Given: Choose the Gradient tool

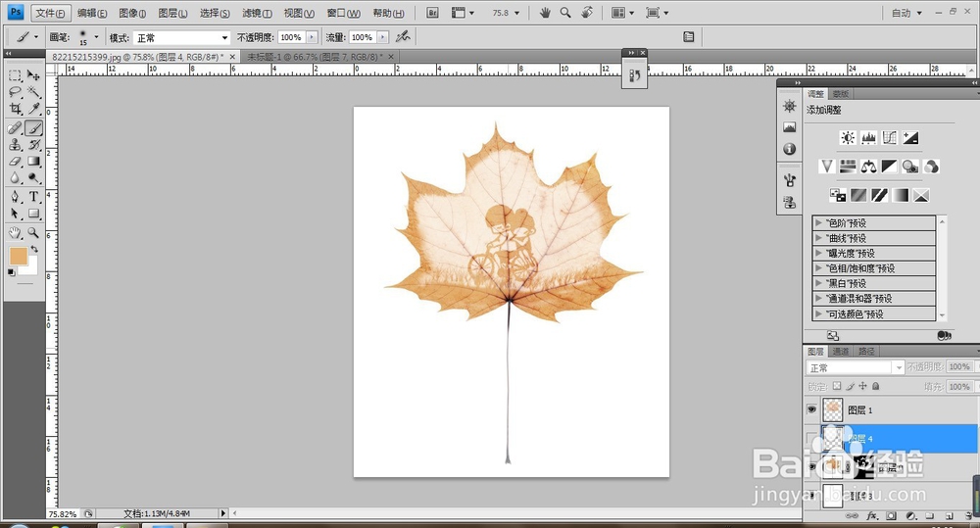Looking at the screenshot, I should (33, 162).
